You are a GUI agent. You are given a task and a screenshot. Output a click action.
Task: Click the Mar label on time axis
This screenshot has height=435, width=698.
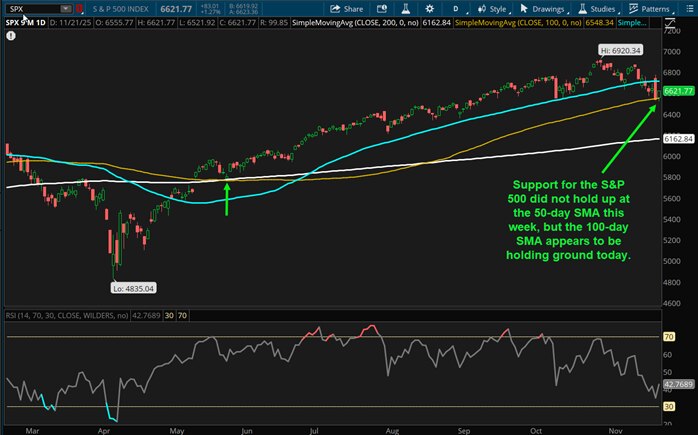pos(32,431)
